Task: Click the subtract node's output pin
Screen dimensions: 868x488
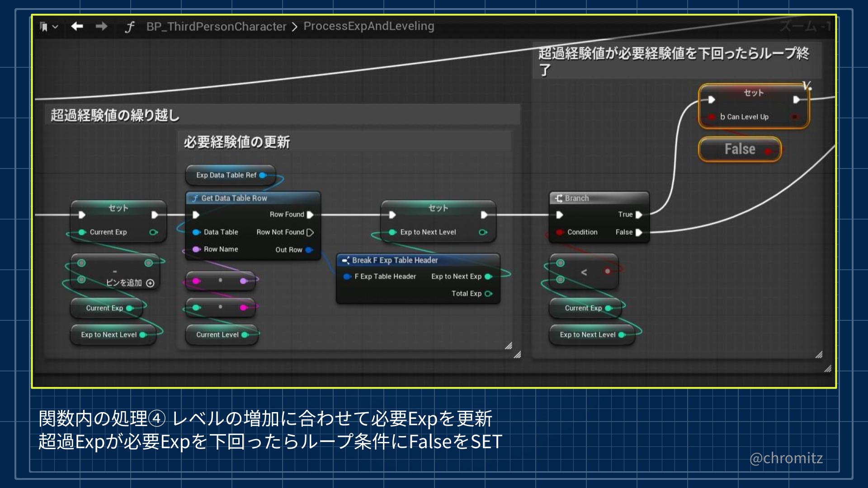Action: click(x=148, y=263)
